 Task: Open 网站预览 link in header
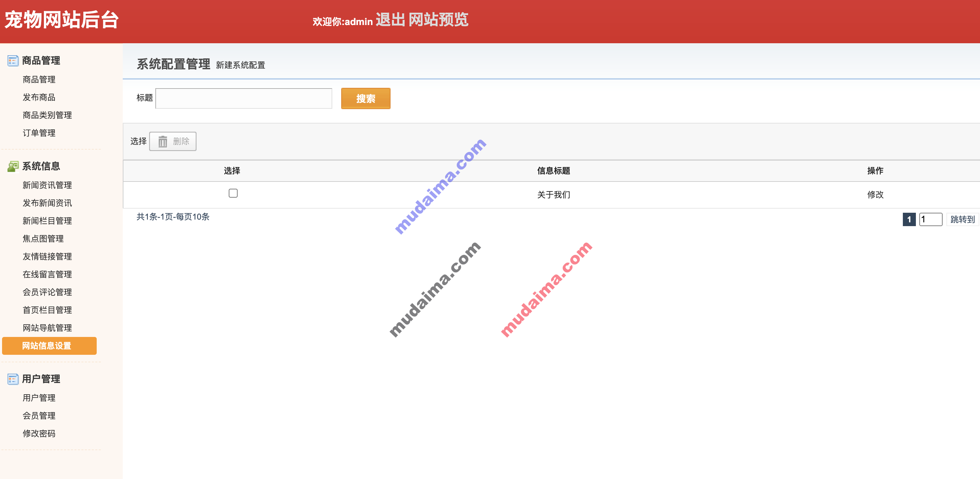click(x=438, y=20)
